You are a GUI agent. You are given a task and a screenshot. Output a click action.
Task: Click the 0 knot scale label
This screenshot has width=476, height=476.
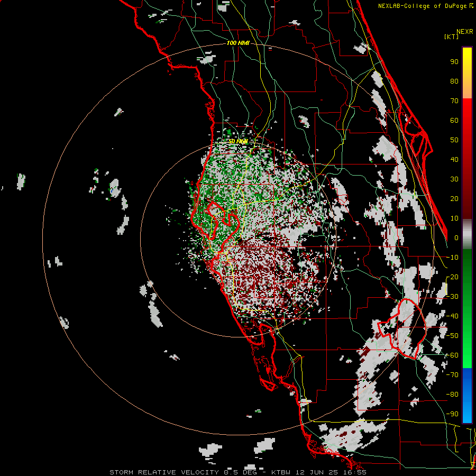[456, 237]
